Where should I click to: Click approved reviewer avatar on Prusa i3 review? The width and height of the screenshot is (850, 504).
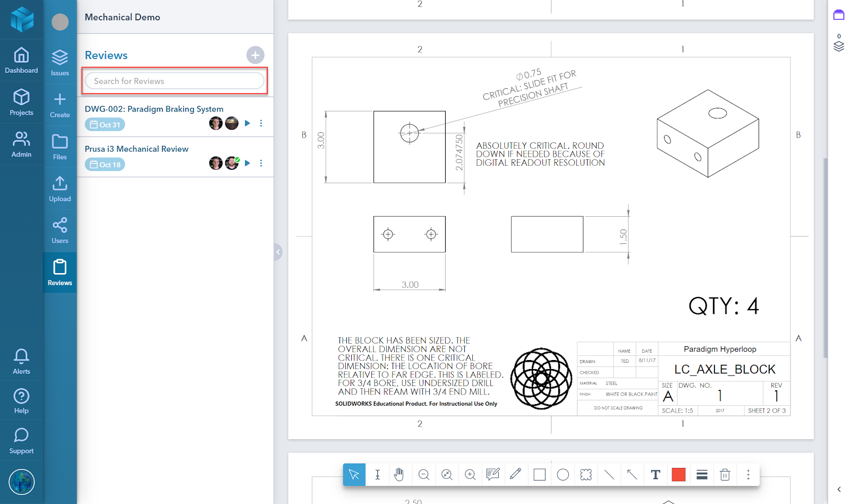point(232,163)
